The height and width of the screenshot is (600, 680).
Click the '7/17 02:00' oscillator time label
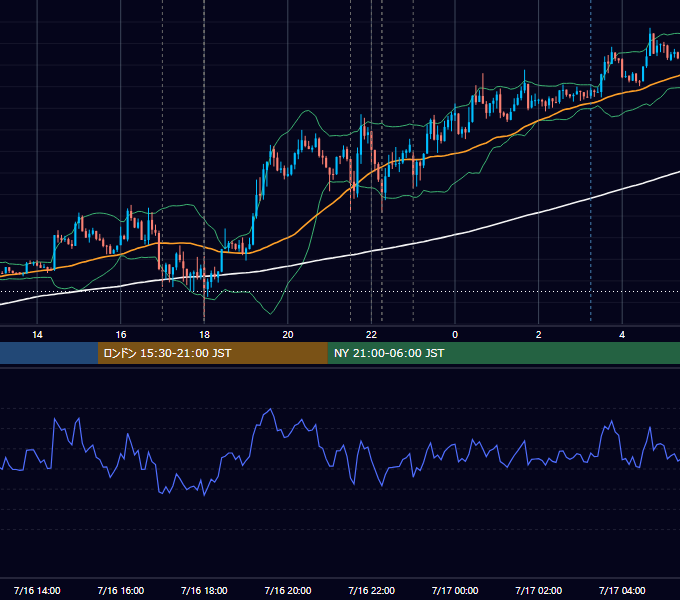[539, 590]
